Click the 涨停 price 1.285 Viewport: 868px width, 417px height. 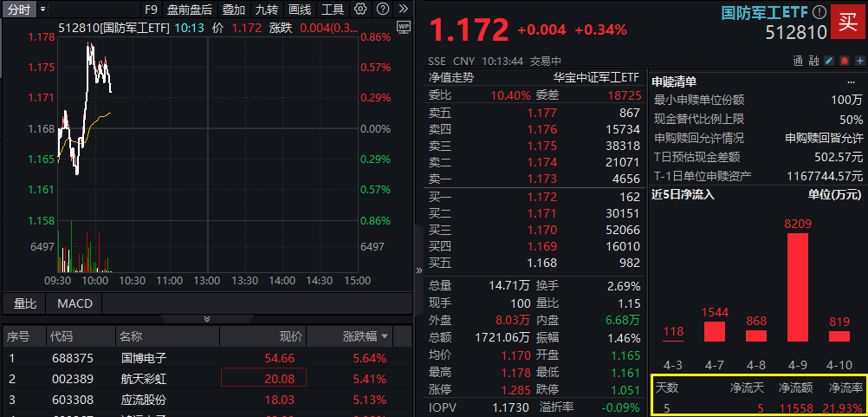515,388
